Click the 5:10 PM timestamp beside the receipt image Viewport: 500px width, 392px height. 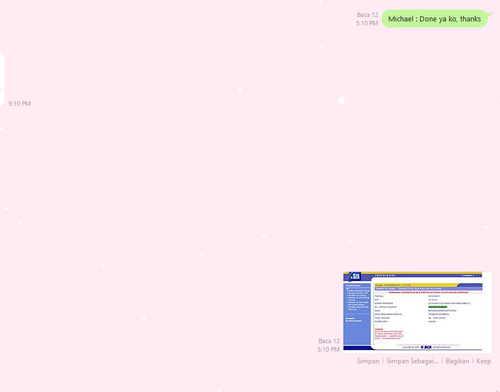(x=328, y=349)
